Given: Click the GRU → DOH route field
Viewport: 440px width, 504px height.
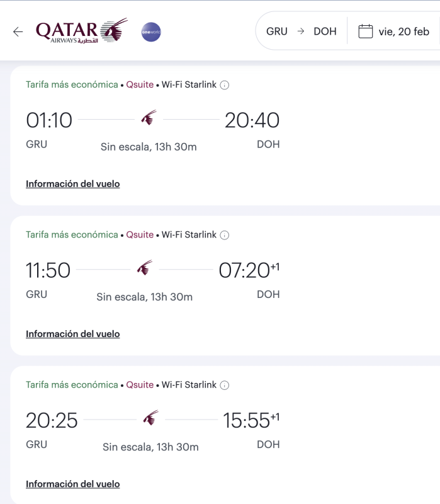Looking at the screenshot, I should click(301, 31).
